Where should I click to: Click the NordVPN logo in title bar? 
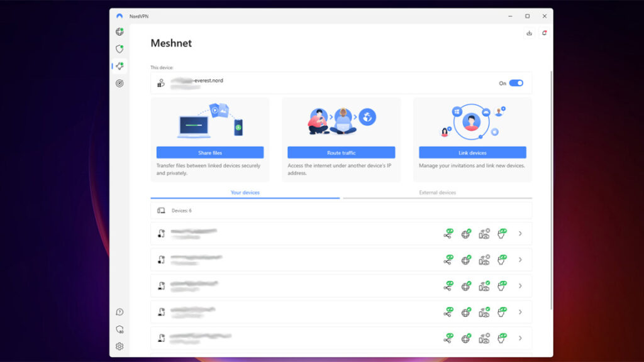click(119, 16)
